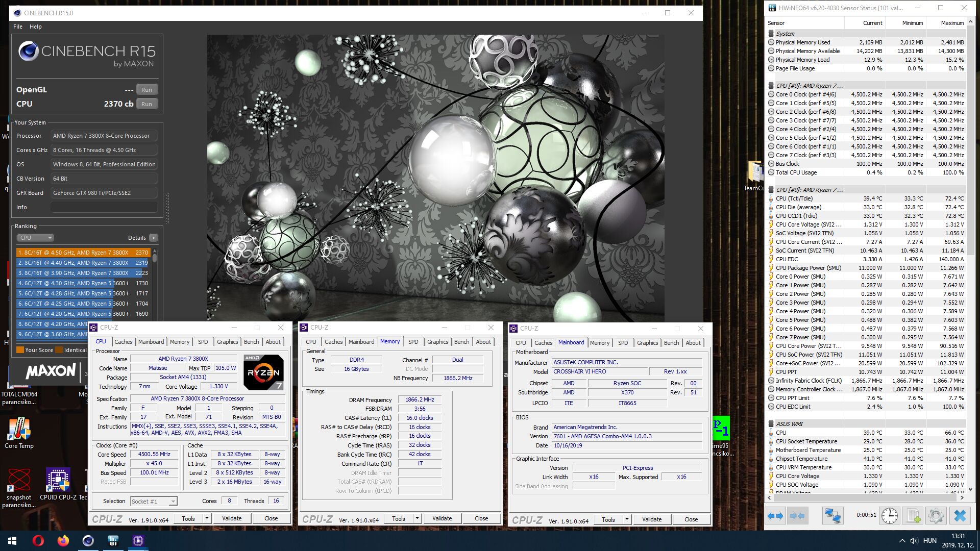Image resolution: width=980 pixels, height=551 pixels.
Task: Click 'GeForce GTX 980 Ti/PCIe/SSE2' GFX field
Action: click(104, 193)
